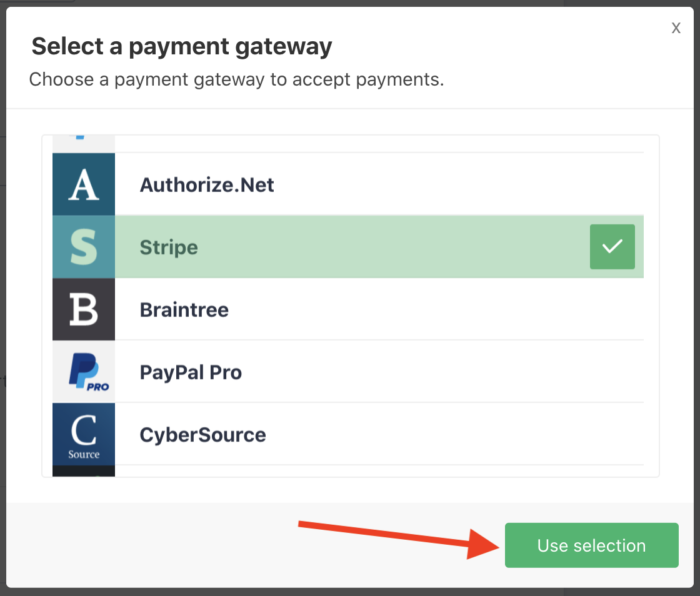
Task: Click the CyberSource 'C' logo icon
Action: (84, 435)
